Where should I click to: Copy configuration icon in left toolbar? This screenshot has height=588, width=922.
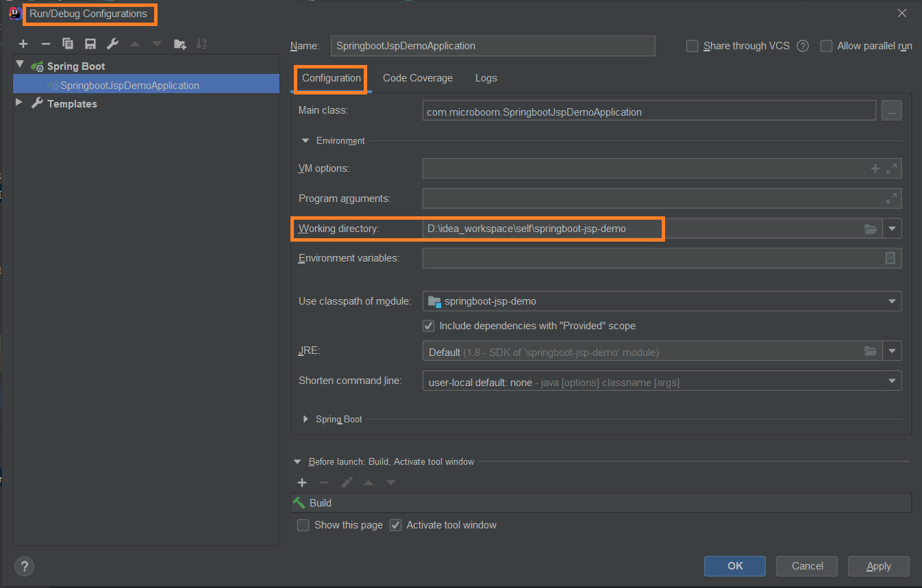pyautogui.click(x=68, y=44)
